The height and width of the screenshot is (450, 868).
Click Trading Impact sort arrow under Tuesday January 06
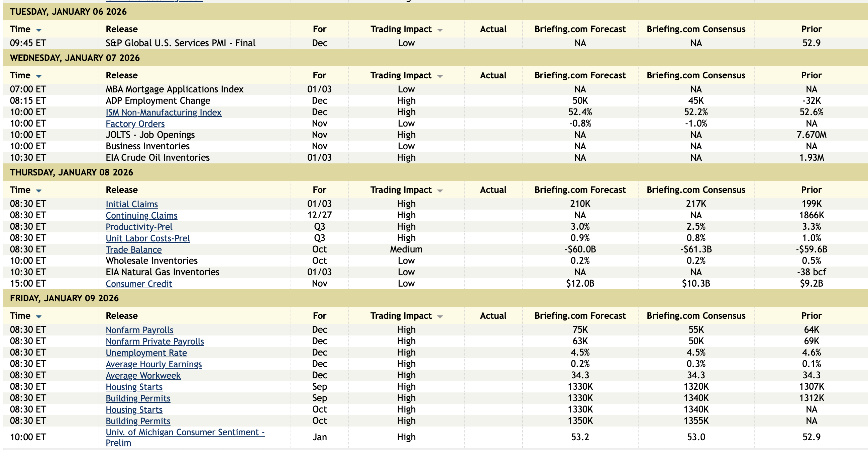pos(440,30)
